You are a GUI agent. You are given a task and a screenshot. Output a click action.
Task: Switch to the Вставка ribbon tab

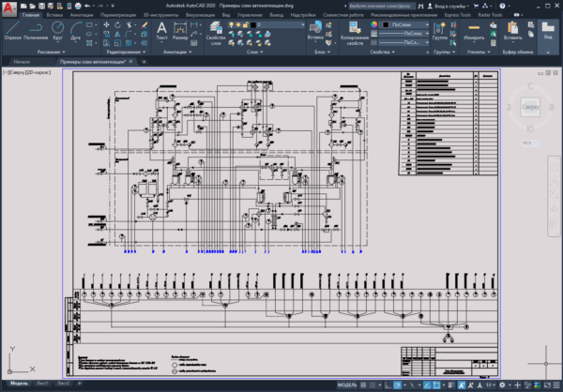54,15
